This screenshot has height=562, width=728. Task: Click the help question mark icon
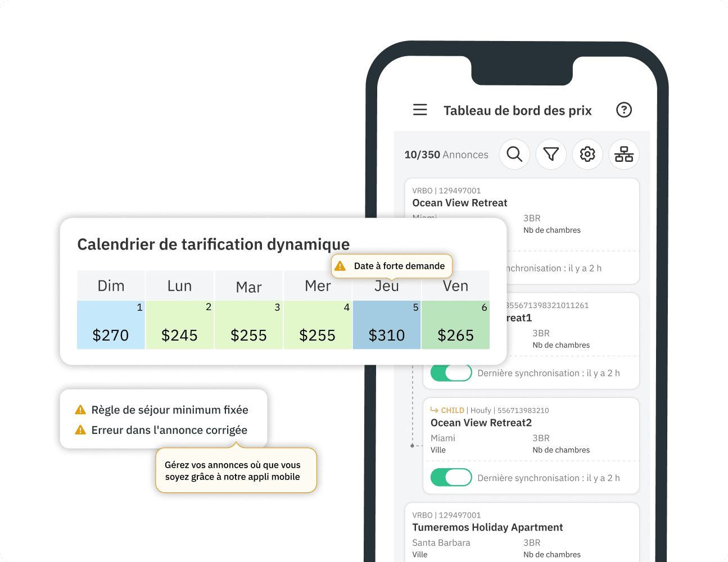click(624, 110)
